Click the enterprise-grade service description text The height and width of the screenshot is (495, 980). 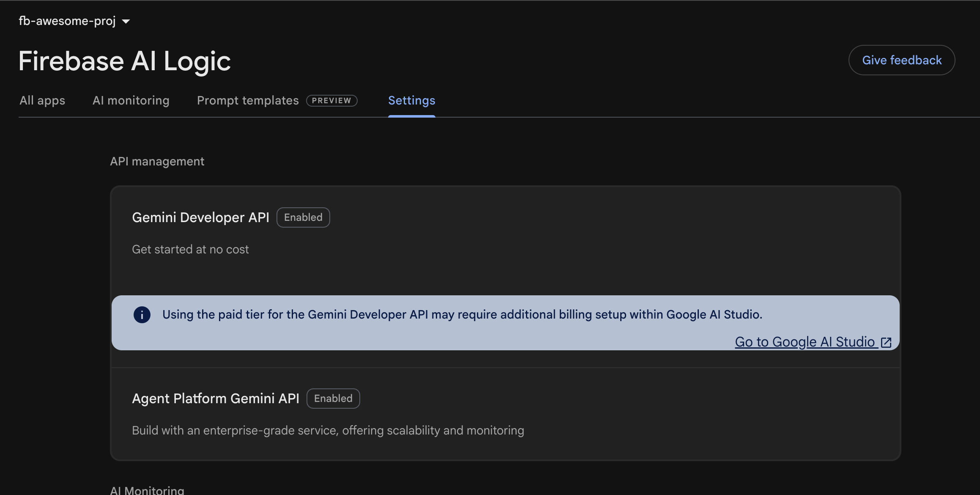(x=328, y=431)
